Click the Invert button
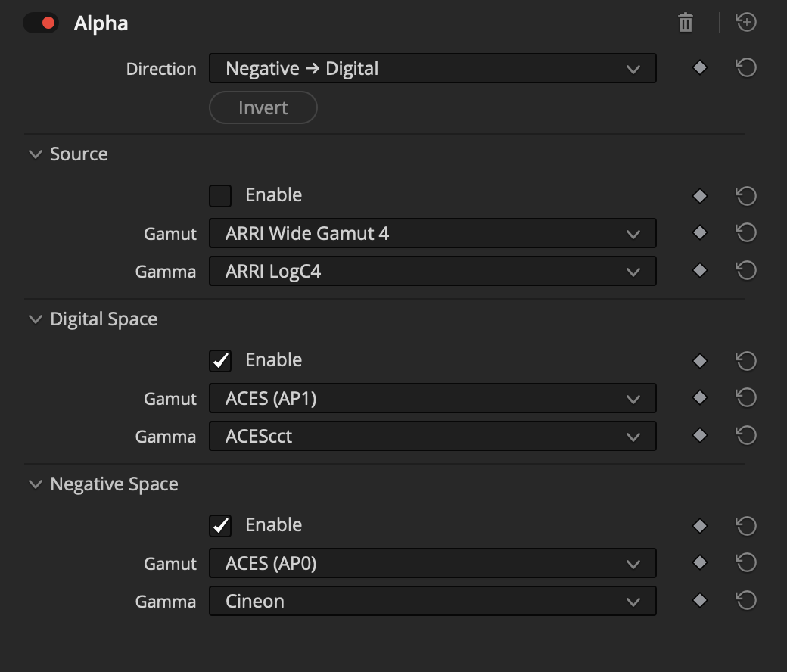The image size is (787, 672). (x=263, y=107)
